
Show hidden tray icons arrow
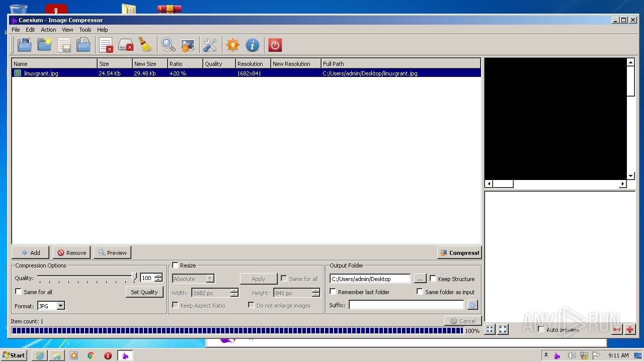(x=546, y=355)
